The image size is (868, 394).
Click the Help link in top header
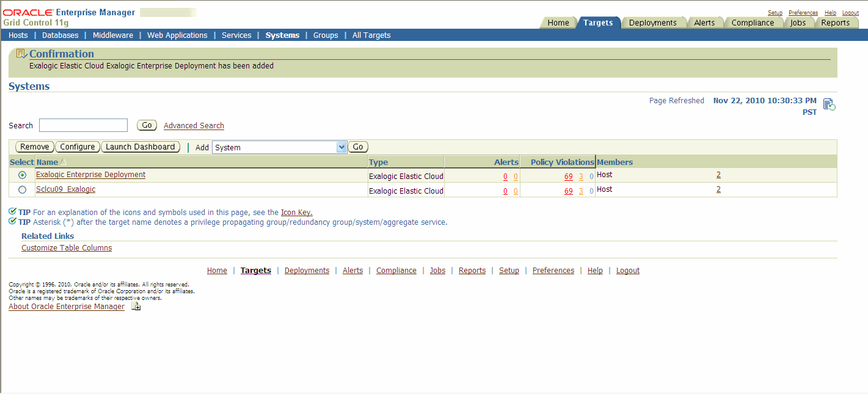(830, 13)
